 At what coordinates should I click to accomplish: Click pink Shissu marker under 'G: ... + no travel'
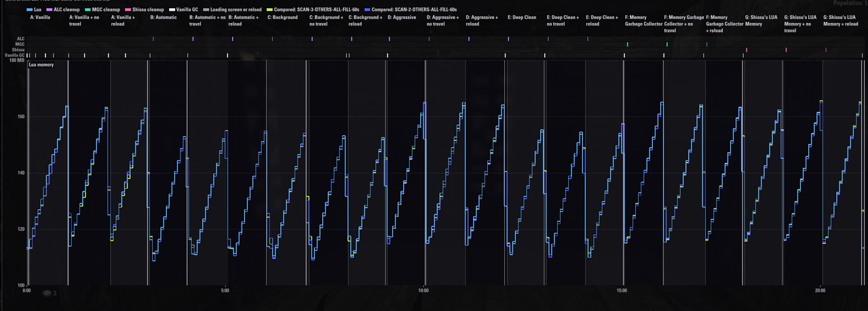coord(787,50)
